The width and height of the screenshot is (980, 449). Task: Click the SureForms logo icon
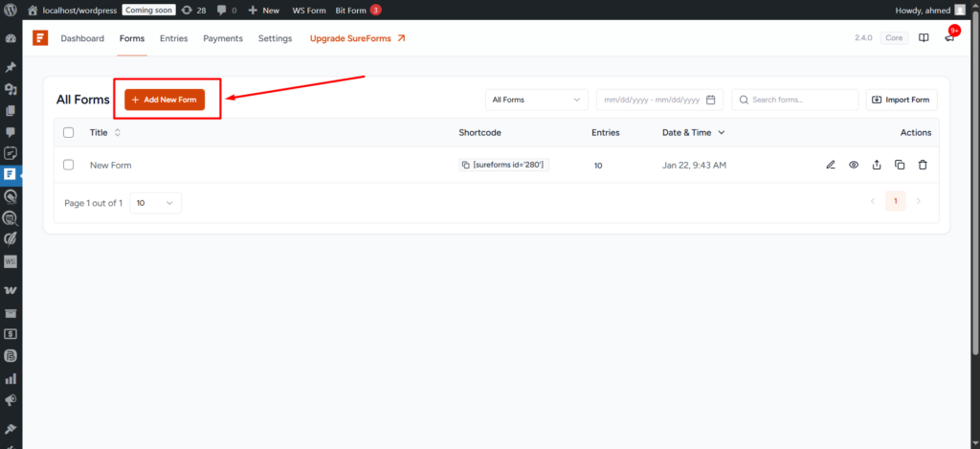click(40, 38)
